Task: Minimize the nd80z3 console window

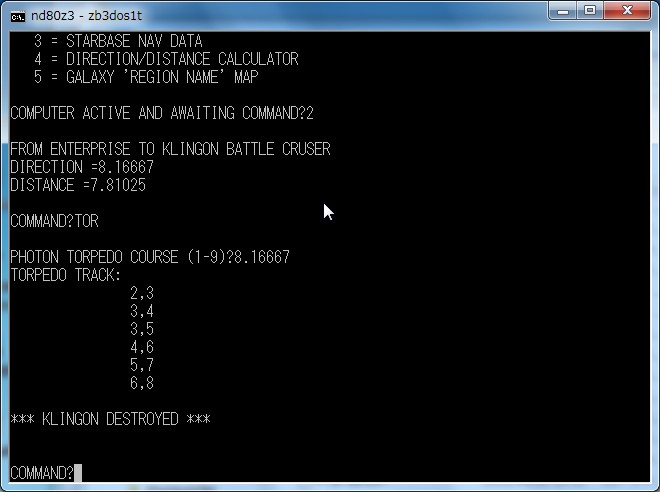Action: [x=563, y=11]
